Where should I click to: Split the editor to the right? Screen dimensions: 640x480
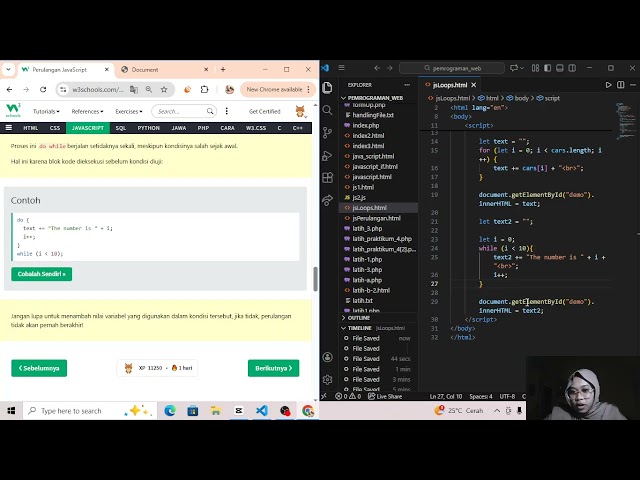pyautogui.click(x=620, y=85)
